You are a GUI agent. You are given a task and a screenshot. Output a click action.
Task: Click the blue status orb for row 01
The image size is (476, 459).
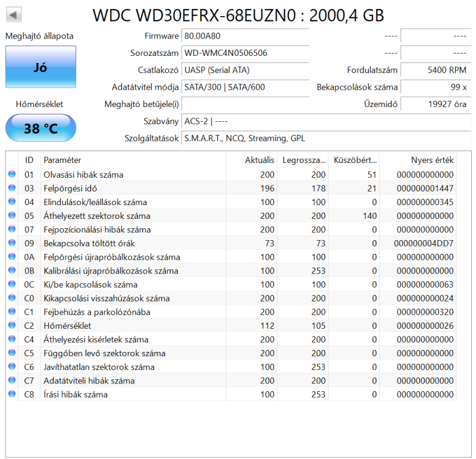coord(12,174)
